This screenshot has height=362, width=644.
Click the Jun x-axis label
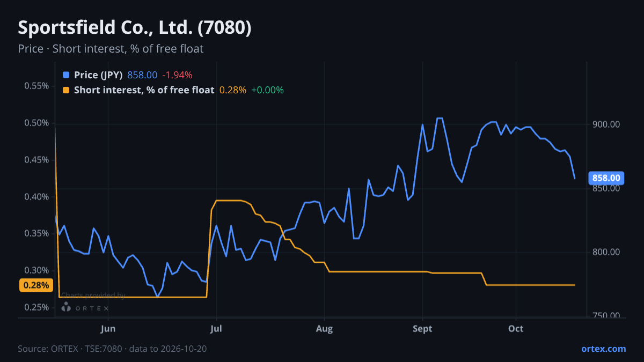(108, 329)
